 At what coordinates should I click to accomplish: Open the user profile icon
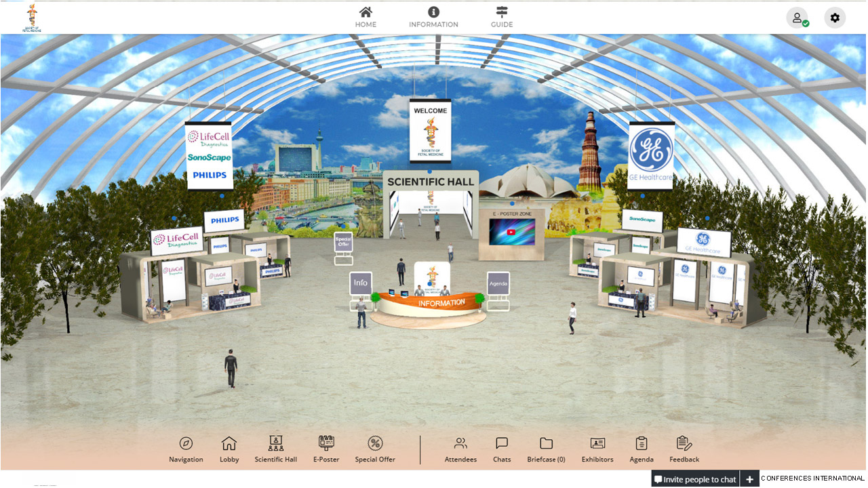point(797,18)
